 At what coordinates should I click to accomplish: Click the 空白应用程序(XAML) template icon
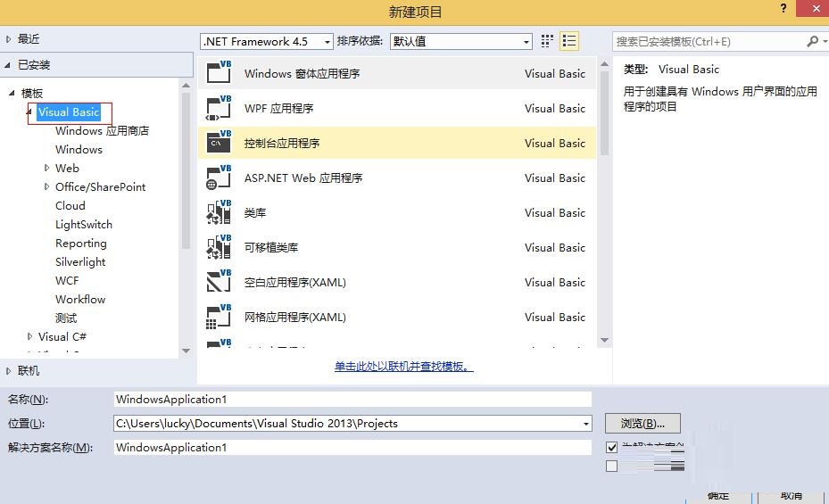pyautogui.click(x=219, y=282)
